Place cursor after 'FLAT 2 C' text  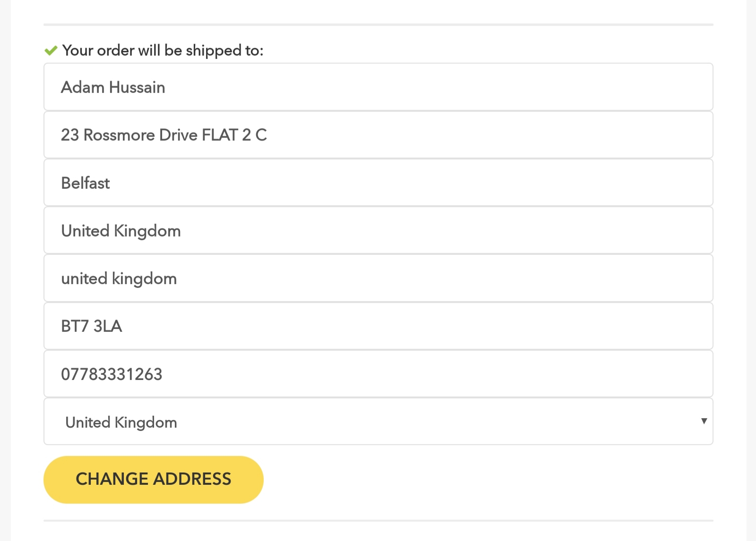pos(268,135)
